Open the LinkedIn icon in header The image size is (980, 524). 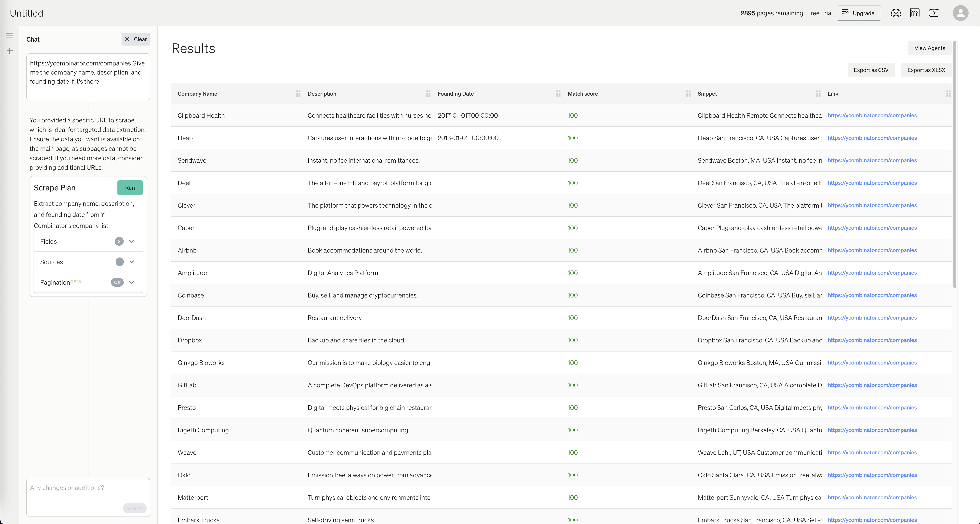[x=915, y=13]
